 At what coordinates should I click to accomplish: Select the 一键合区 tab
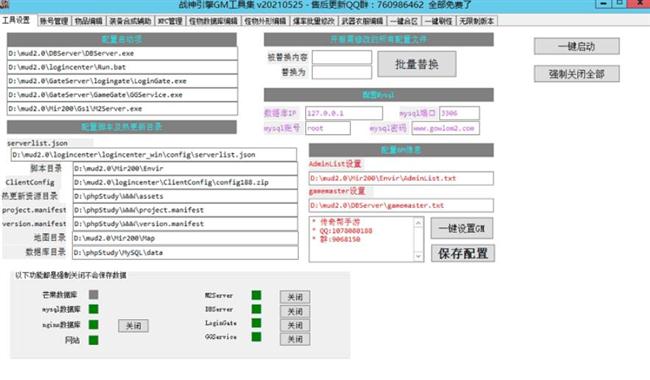click(x=404, y=21)
